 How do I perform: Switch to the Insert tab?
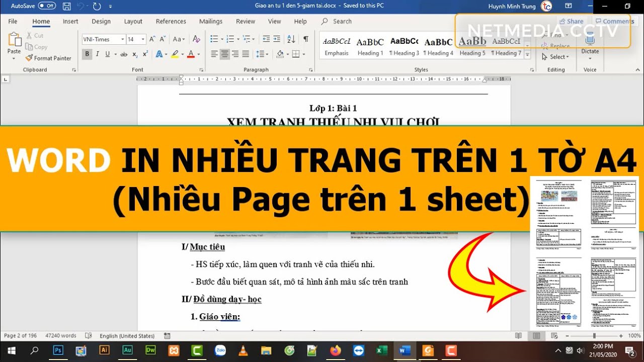[70, 21]
